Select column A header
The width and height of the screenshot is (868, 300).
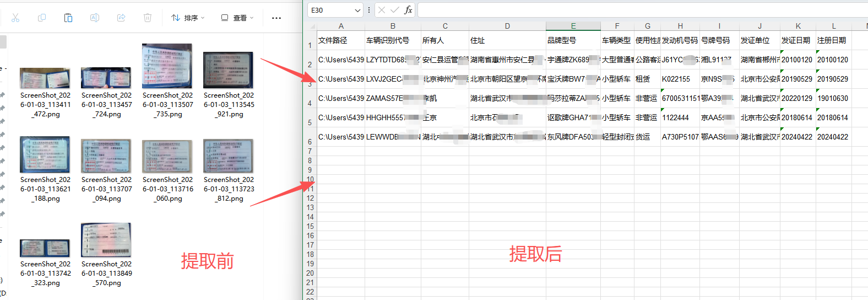pyautogui.click(x=341, y=26)
